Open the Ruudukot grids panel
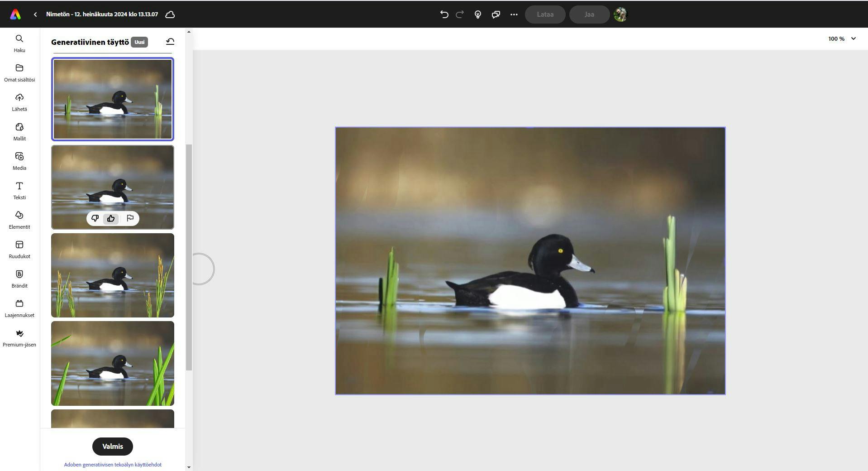 tap(19, 250)
